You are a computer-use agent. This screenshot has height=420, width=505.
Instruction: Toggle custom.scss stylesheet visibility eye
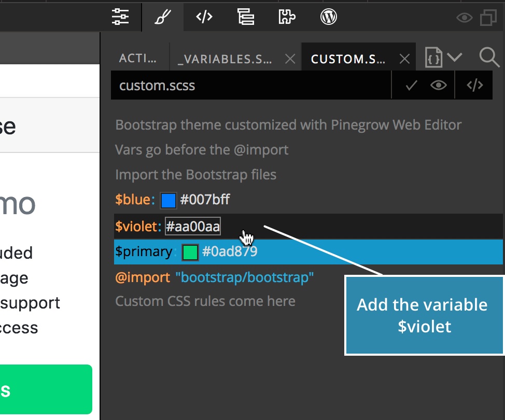pos(438,86)
